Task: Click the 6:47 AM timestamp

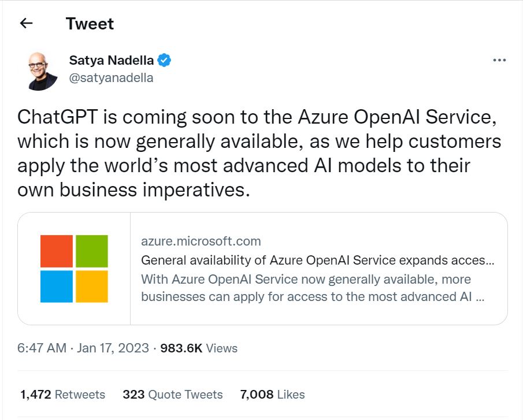Action: [42, 348]
